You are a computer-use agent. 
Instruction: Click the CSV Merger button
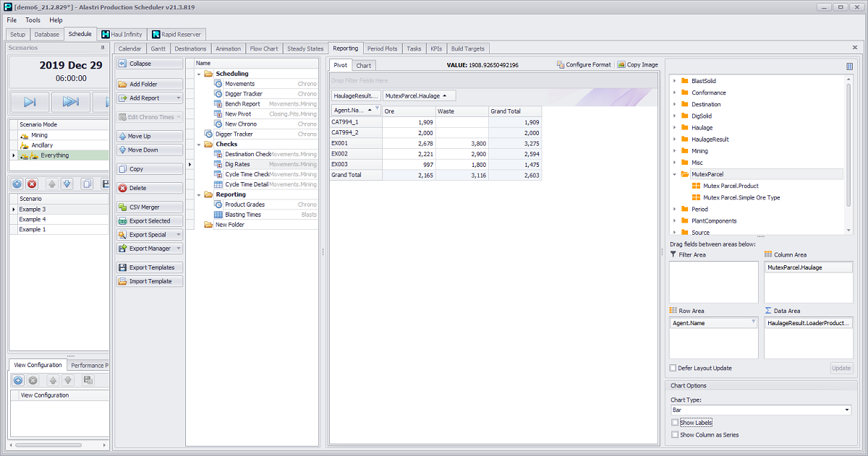149,207
